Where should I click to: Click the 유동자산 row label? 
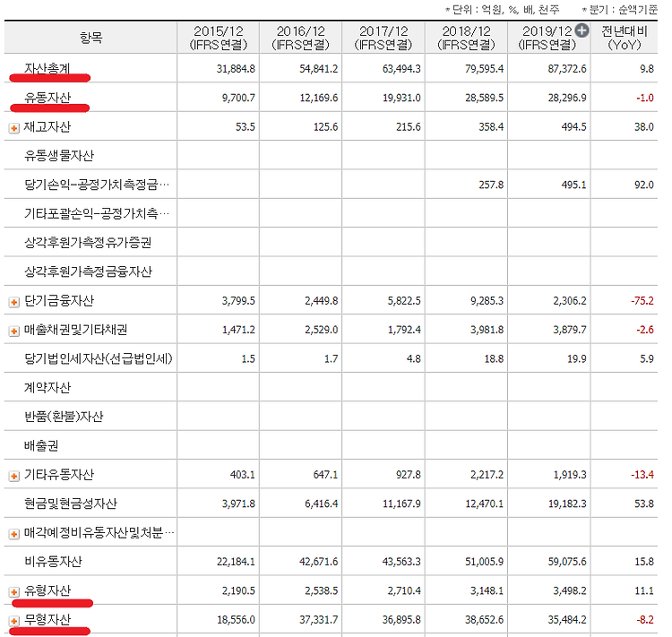[x=47, y=98]
